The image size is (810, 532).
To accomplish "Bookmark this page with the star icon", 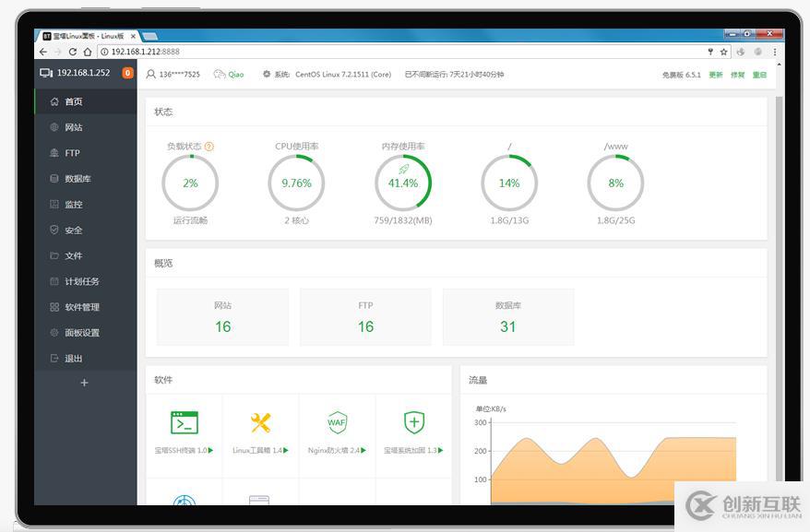I will (723, 52).
